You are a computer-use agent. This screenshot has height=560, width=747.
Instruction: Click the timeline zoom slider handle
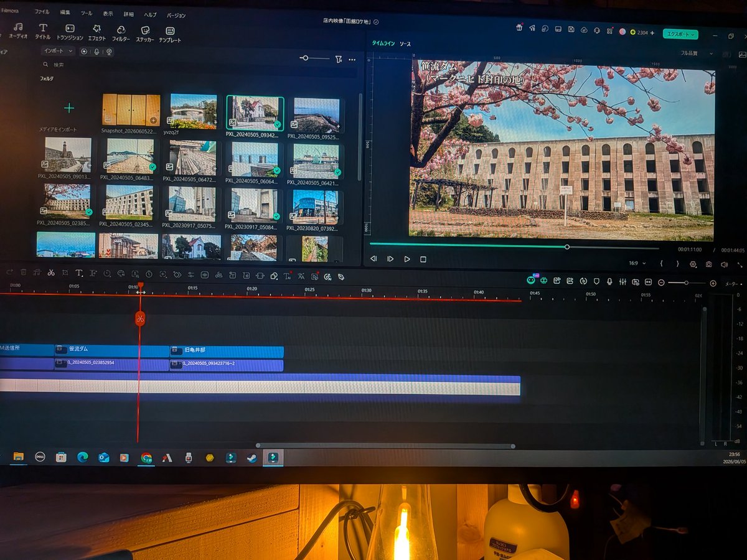(x=687, y=283)
